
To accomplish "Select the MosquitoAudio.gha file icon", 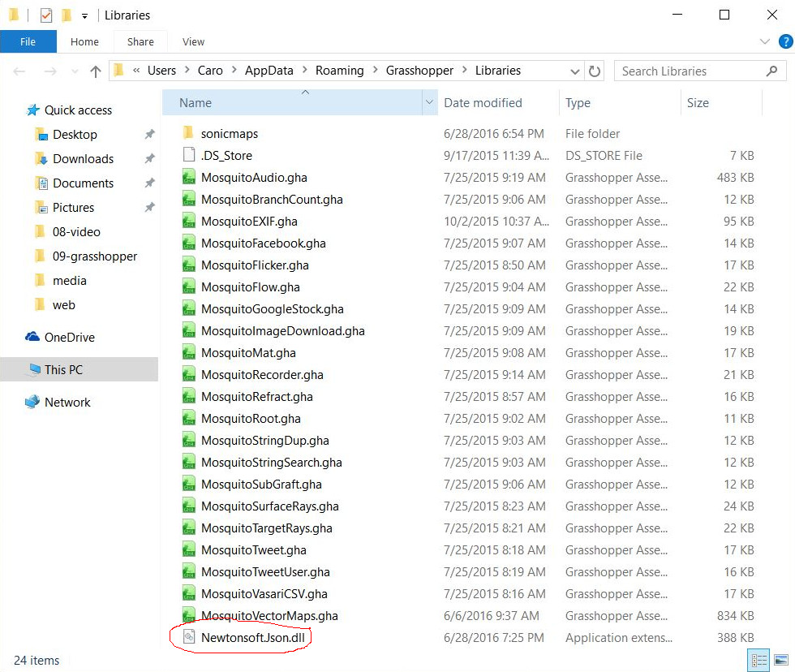I will (x=188, y=177).
